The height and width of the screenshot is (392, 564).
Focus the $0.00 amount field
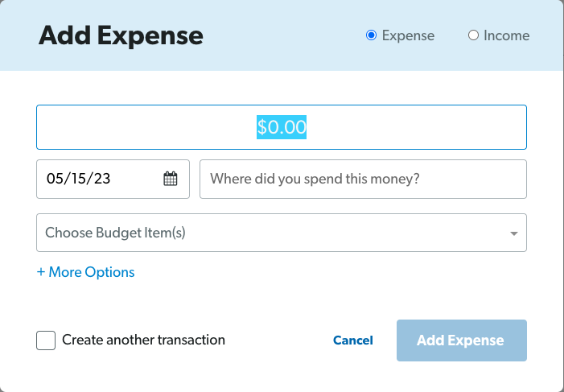click(282, 127)
